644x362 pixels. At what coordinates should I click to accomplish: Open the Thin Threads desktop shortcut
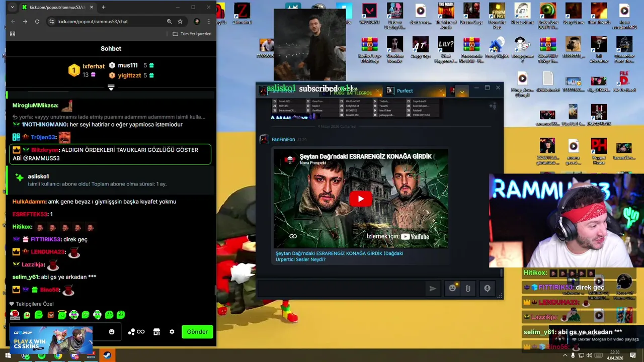(599, 14)
